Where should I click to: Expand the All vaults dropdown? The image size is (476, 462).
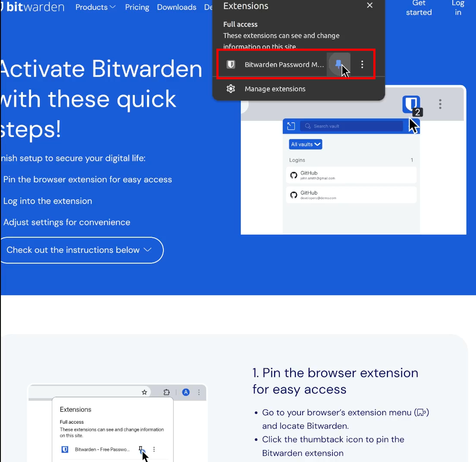pos(305,144)
